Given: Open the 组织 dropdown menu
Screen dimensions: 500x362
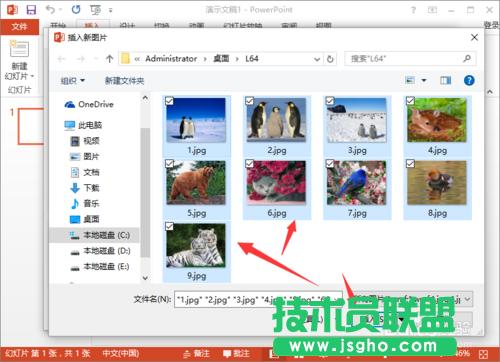Looking at the screenshot, I should click(x=72, y=81).
